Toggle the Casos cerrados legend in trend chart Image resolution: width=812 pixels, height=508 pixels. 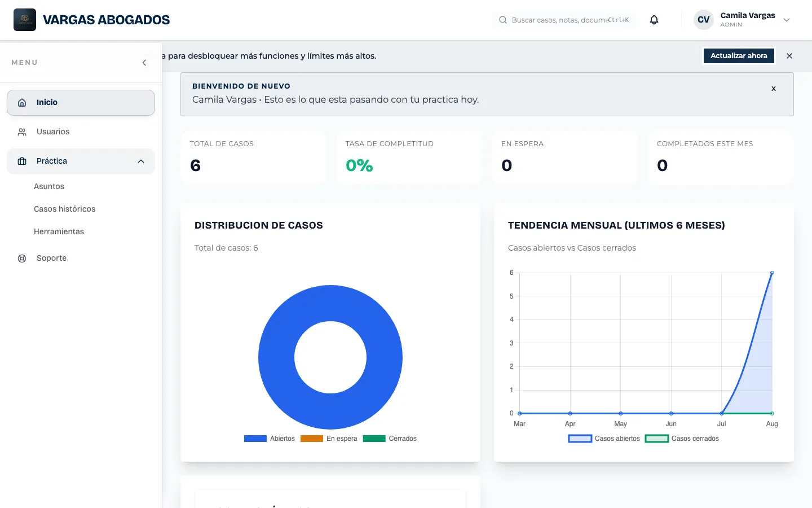click(682, 439)
